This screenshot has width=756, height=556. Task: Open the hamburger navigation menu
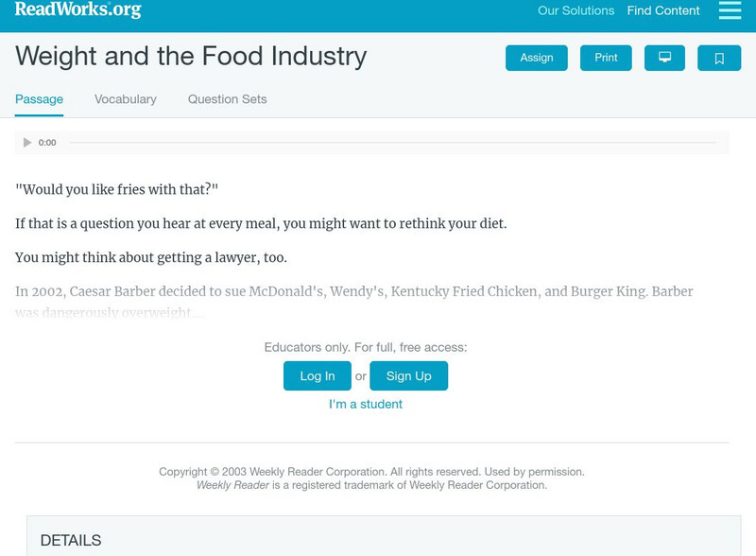tap(730, 10)
